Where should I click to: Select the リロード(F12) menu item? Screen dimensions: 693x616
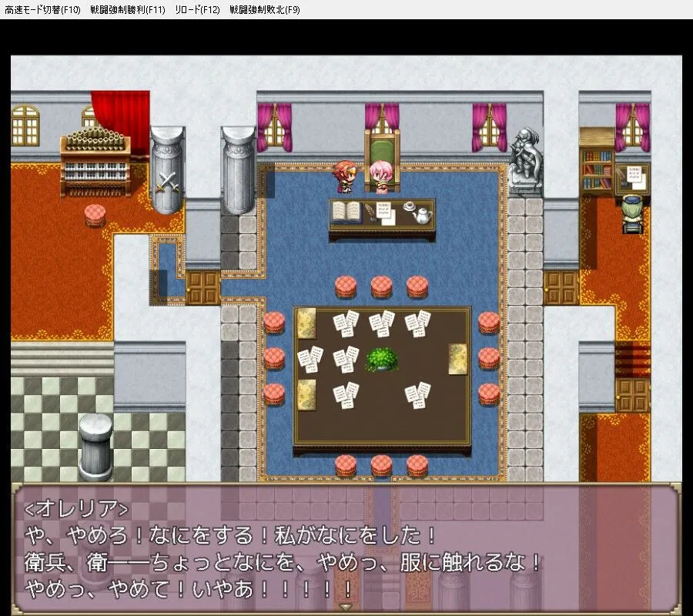click(198, 10)
